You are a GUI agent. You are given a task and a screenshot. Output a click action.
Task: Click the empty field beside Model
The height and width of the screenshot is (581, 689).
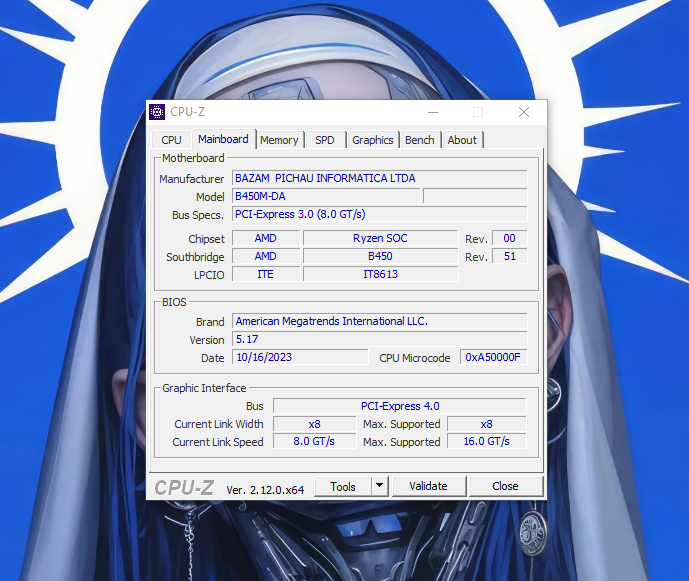(x=475, y=196)
